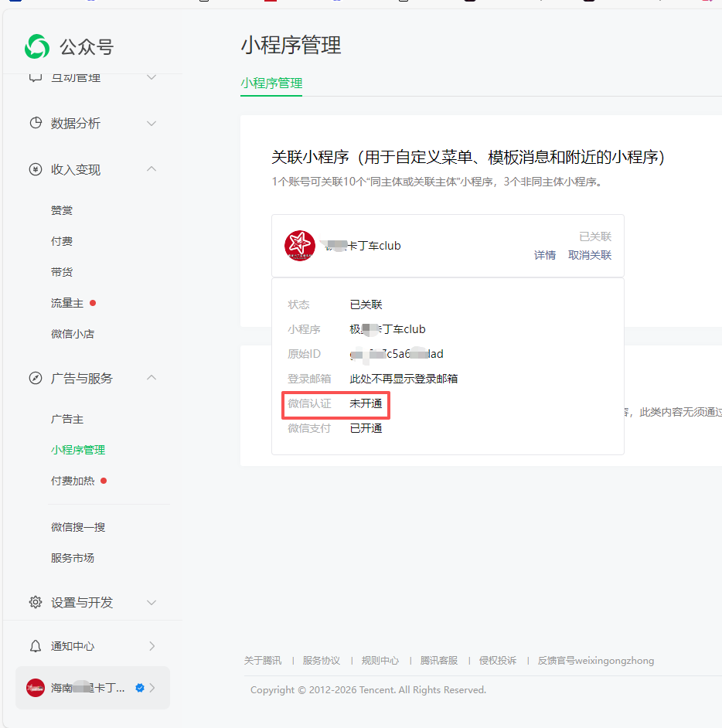Open account menu arrow at sidebar bottom
The image size is (722, 728).
pyautogui.click(x=152, y=688)
